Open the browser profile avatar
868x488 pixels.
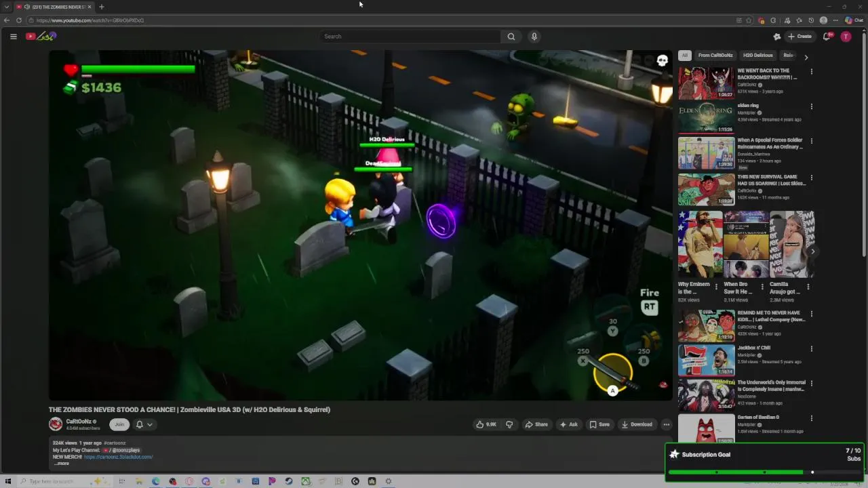click(x=823, y=20)
